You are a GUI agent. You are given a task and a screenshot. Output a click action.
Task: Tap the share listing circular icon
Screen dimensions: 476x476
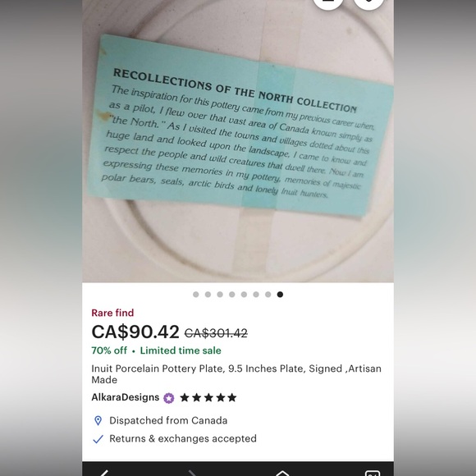pos(327,3)
